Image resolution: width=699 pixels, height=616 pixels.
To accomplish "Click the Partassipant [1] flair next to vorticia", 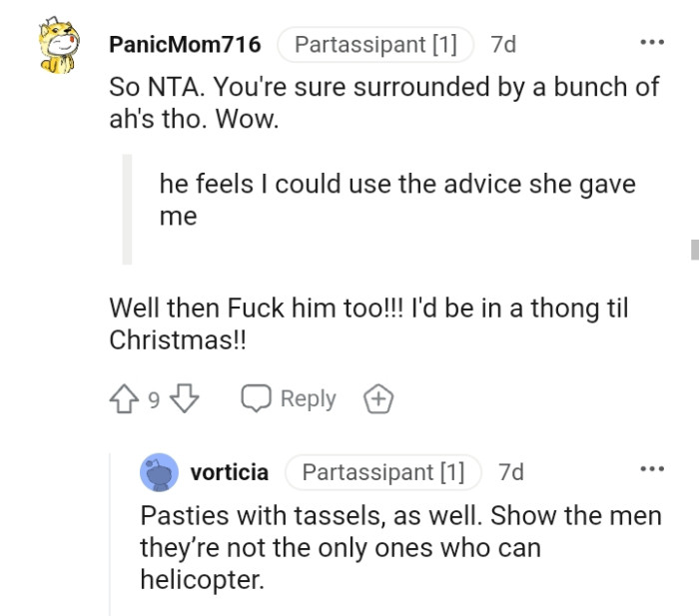I will click(x=383, y=472).
